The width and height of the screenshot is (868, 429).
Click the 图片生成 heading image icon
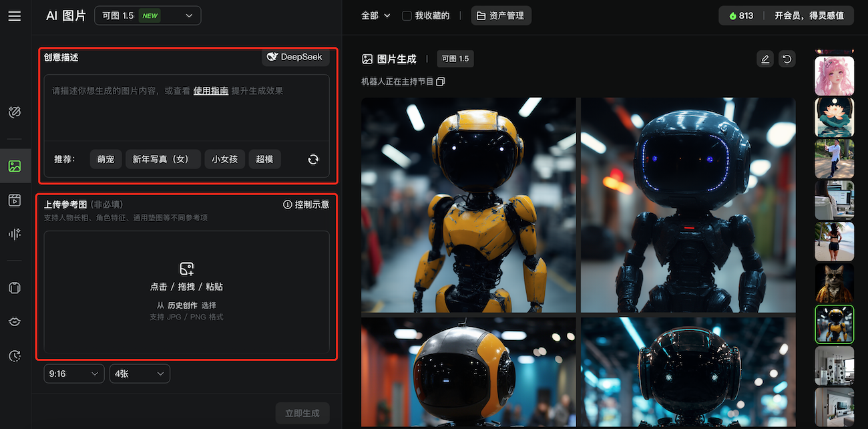pos(367,59)
